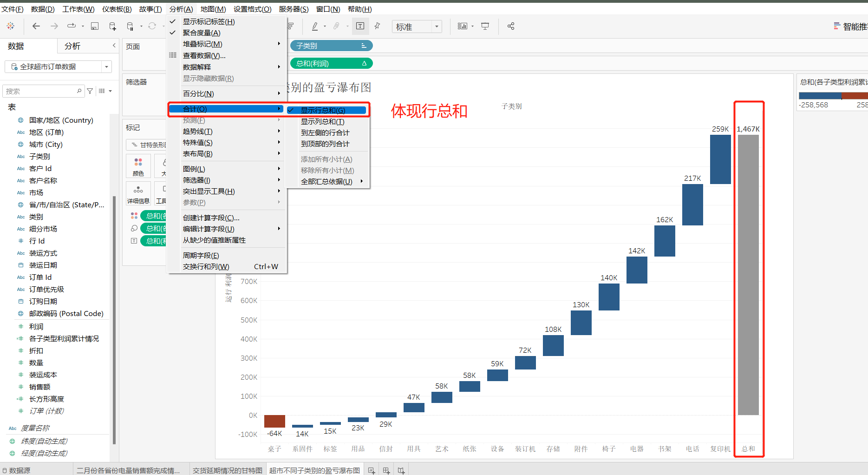Click the group attach paperclip icon

(336, 26)
